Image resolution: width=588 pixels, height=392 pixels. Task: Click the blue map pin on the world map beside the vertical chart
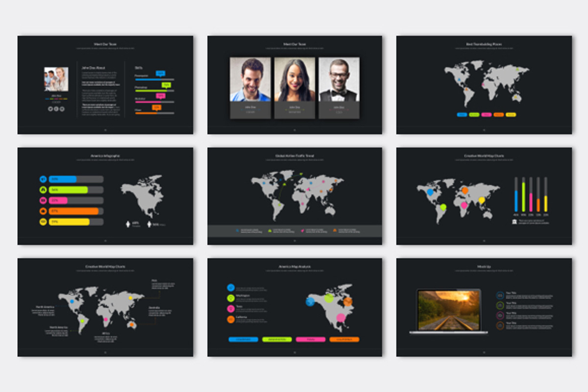click(430, 193)
